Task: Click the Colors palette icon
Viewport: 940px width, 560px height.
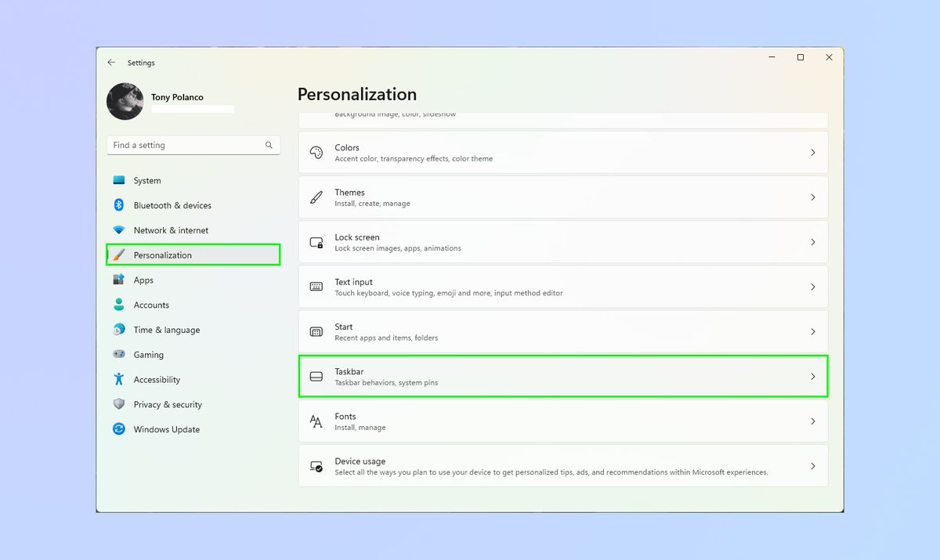Action: (316, 153)
